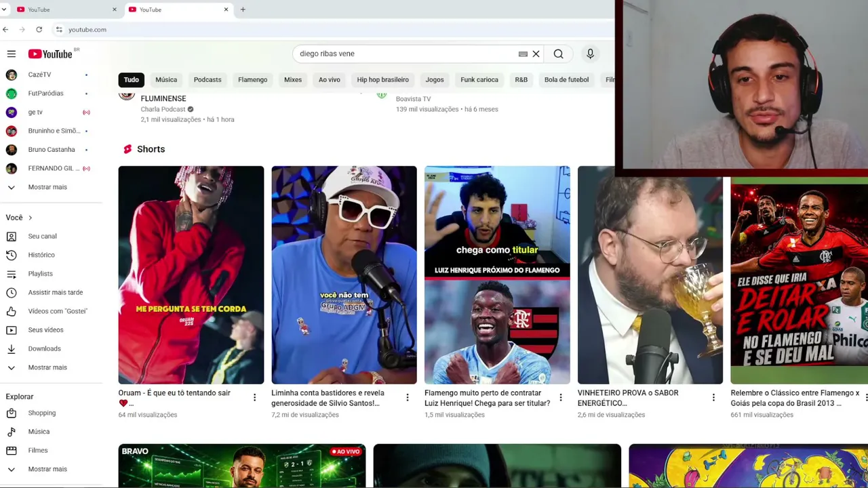The width and height of the screenshot is (868, 488).
Task: Select the Funk carioca chip
Action: [x=479, y=80]
